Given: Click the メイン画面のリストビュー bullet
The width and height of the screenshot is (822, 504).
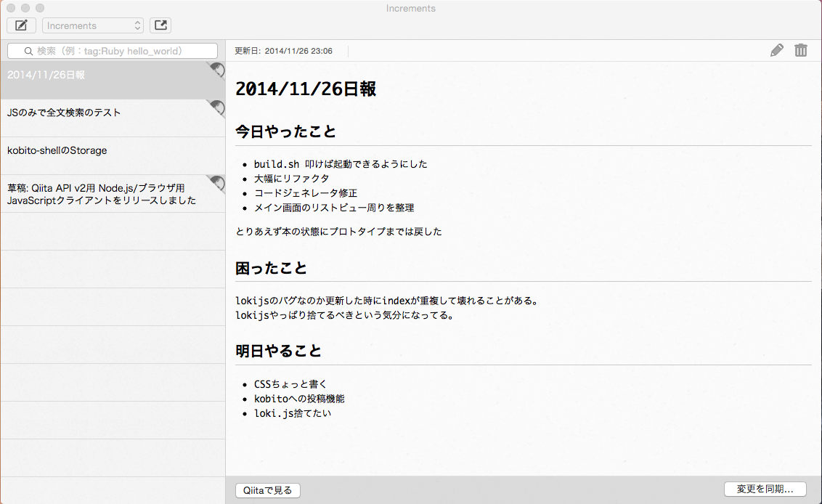Looking at the screenshot, I should pyautogui.click(x=334, y=208).
